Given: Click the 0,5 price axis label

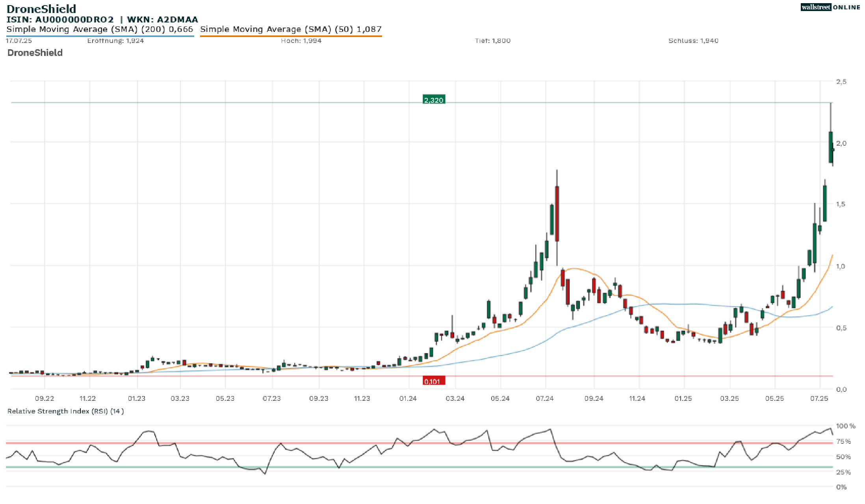Looking at the screenshot, I should 841,328.
